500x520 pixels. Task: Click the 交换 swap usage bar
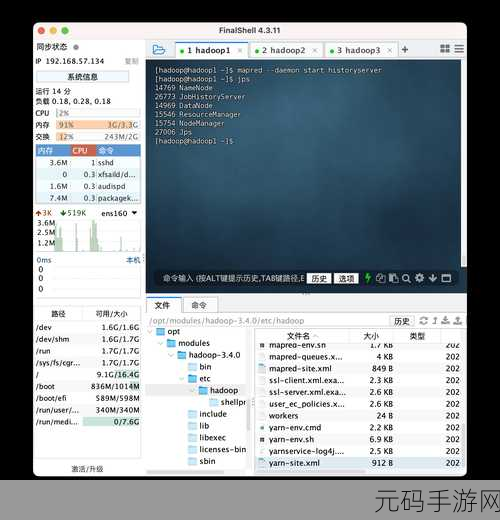97,137
